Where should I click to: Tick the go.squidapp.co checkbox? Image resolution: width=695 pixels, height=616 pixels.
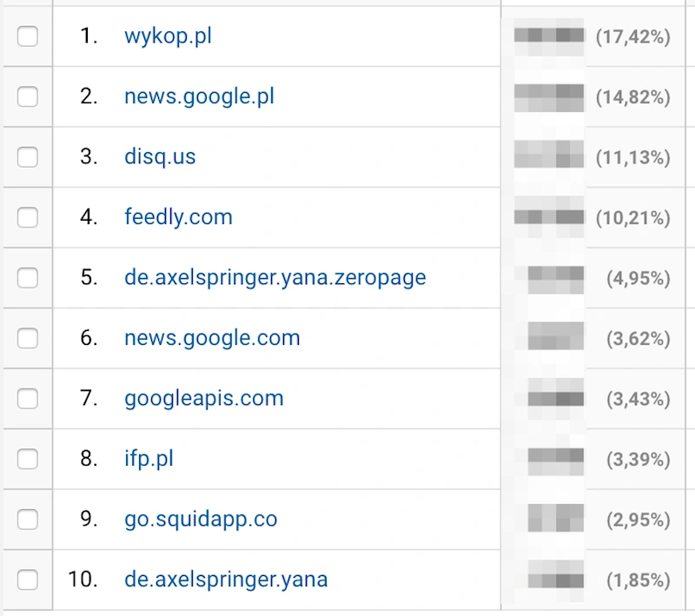[x=28, y=519]
